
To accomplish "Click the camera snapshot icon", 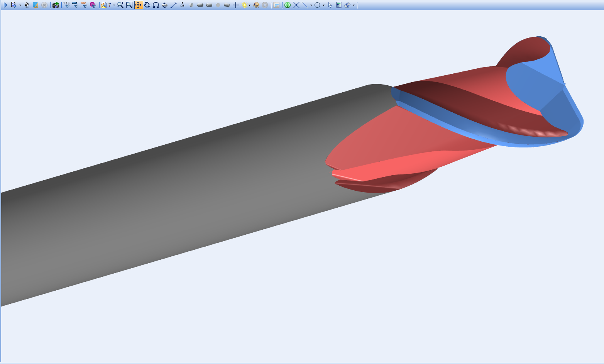I will 56,5.
